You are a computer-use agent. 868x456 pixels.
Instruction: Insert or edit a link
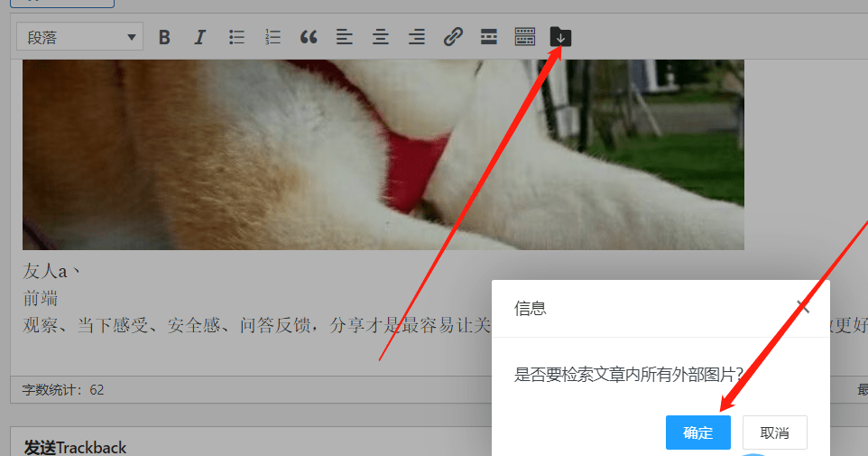coord(453,37)
